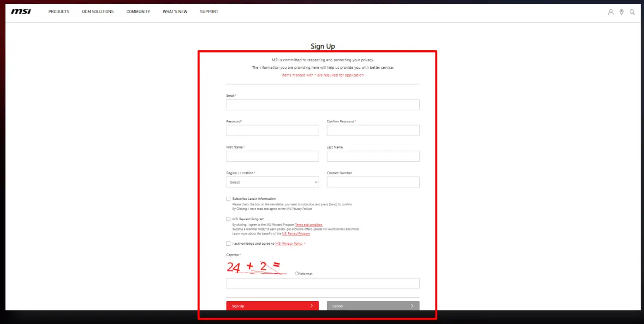Screen dimensions: 644x324
Task: Focus the Contact Number field
Action: point(373,182)
